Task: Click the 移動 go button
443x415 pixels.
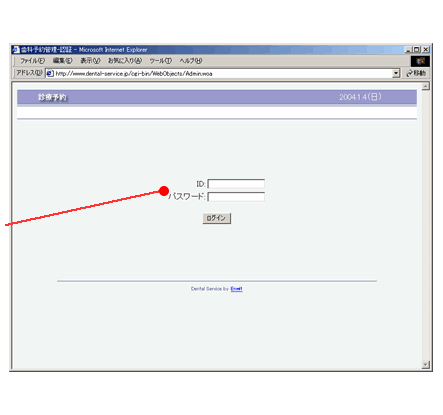Action: click(x=416, y=73)
